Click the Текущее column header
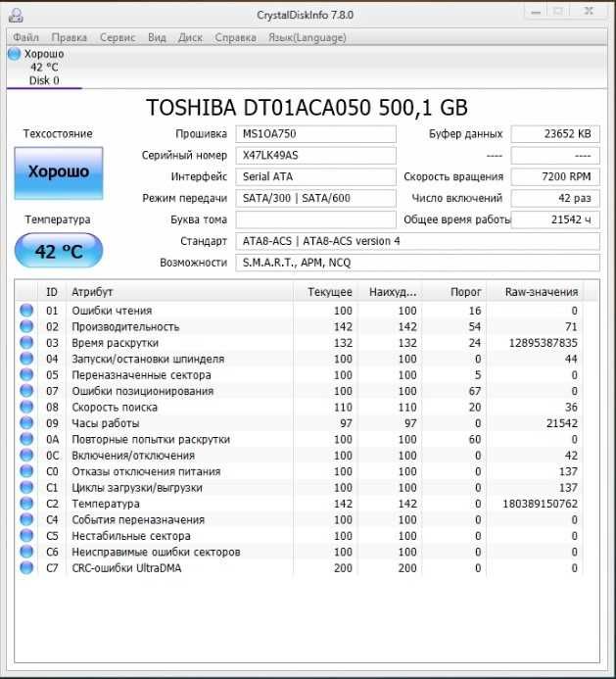The image size is (616, 679). 325,292
